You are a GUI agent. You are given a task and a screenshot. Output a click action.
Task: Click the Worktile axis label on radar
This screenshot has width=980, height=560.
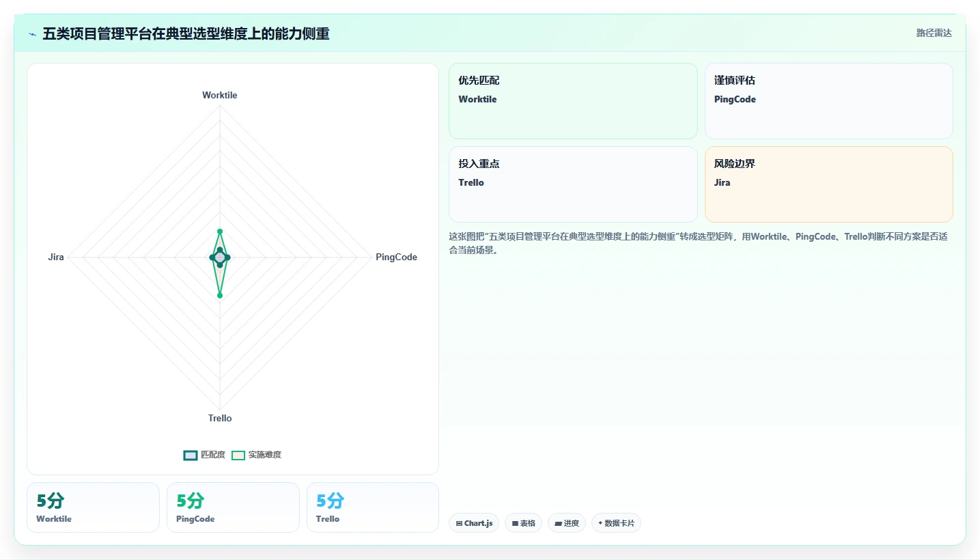pos(220,95)
